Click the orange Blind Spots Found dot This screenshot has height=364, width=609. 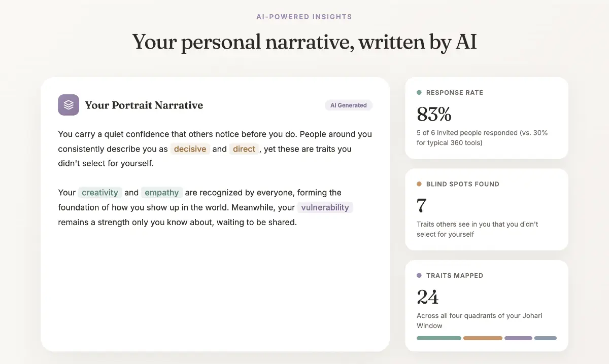[419, 184]
